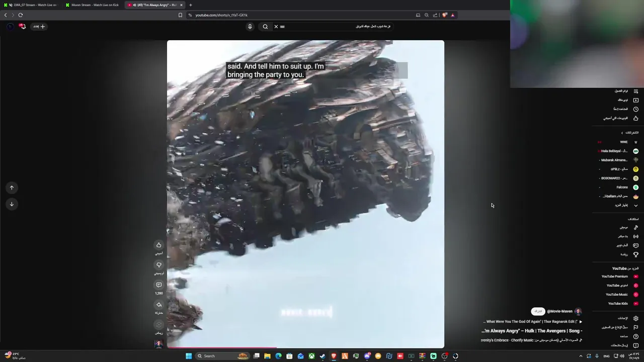644x362 pixels.
Task: Open the i-ballam channel subscription
Action: 619,196
